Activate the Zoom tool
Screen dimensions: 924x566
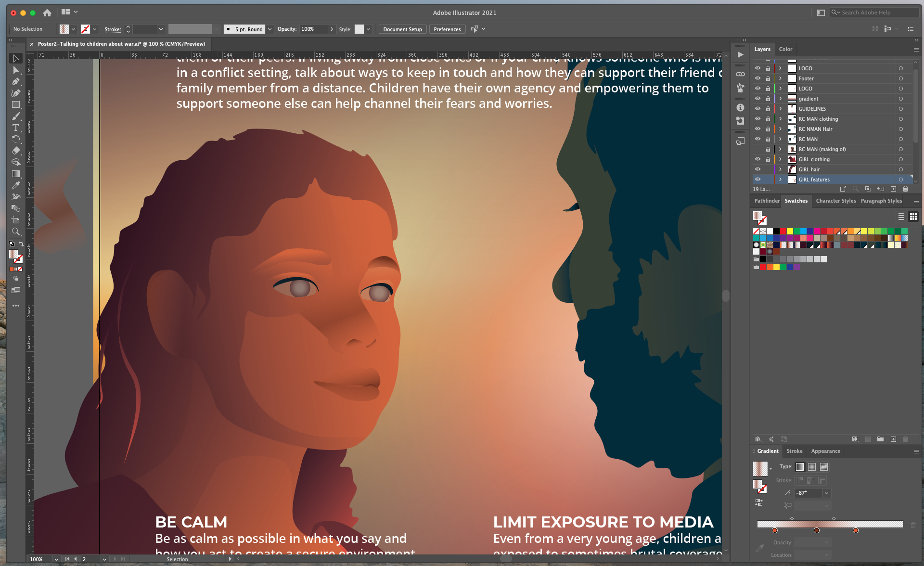(x=16, y=232)
